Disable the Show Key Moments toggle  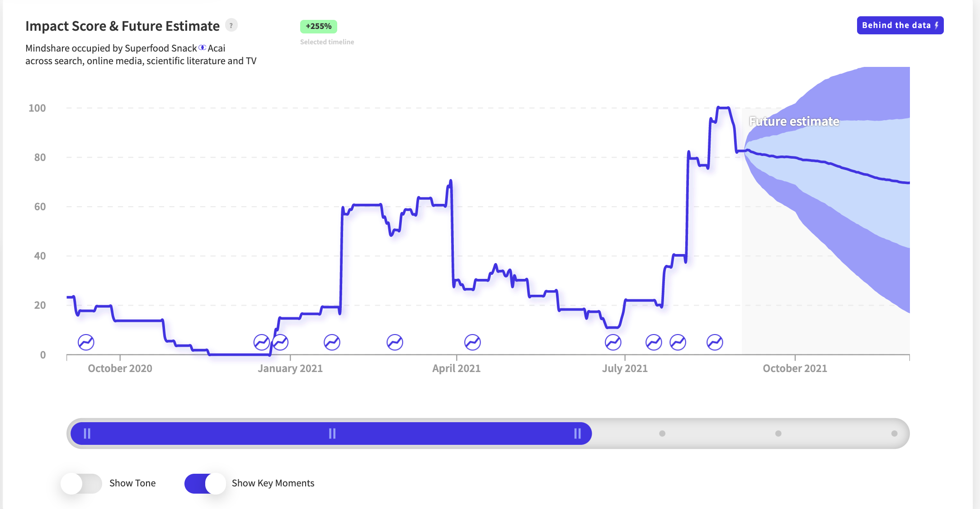click(x=205, y=483)
